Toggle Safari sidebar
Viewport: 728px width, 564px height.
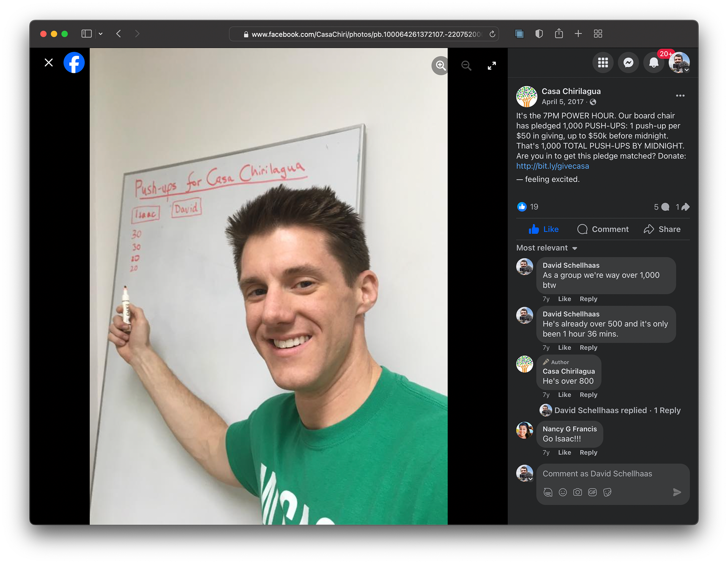[86, 34]
